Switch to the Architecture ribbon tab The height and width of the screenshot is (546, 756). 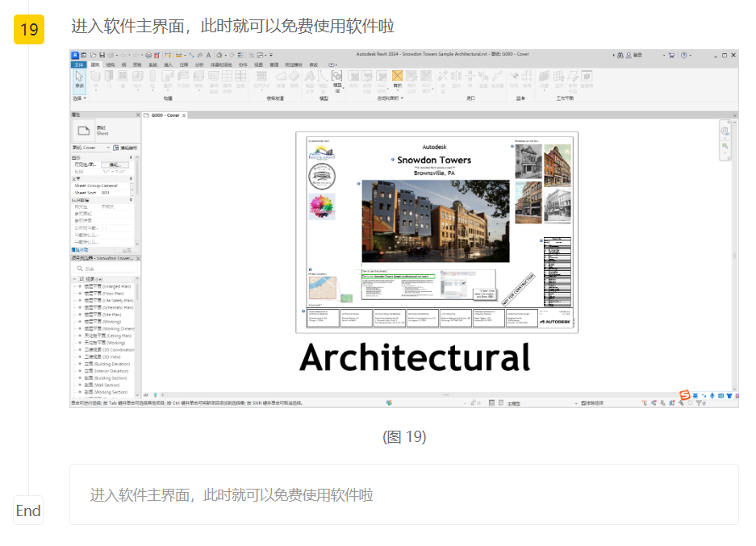(x=95, y=64)
